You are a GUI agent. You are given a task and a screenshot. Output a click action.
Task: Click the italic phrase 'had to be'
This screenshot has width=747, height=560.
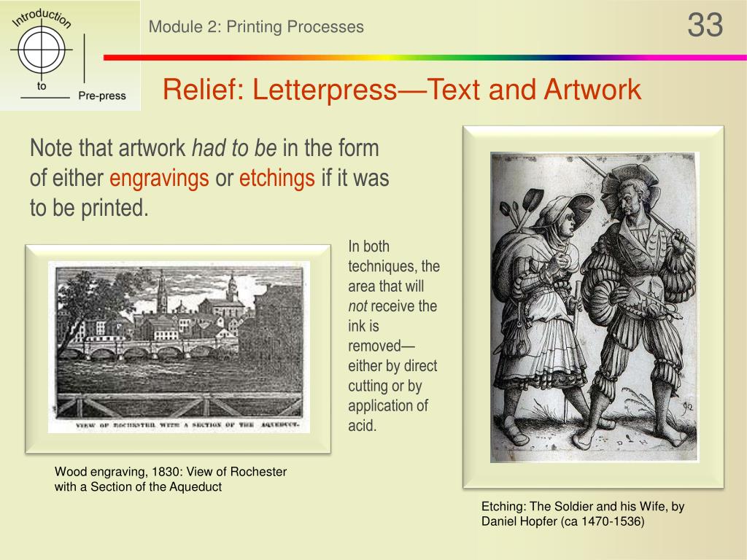[234, 147]
